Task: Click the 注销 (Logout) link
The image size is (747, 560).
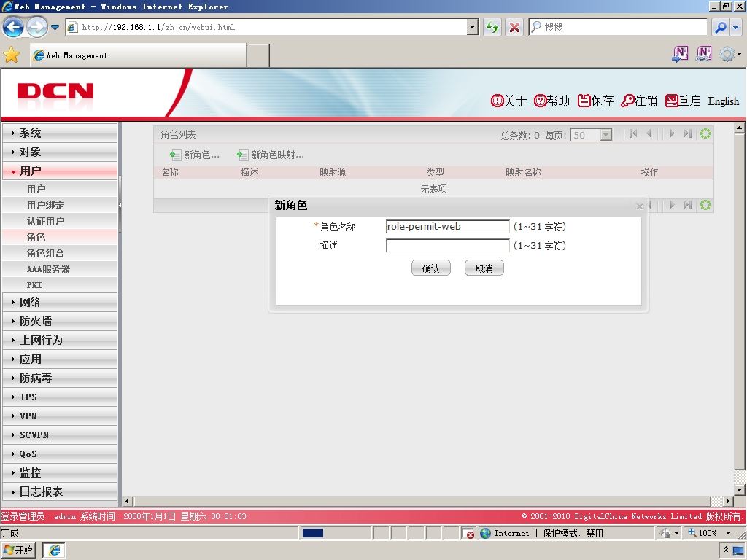Action: [x=639, y=101]
